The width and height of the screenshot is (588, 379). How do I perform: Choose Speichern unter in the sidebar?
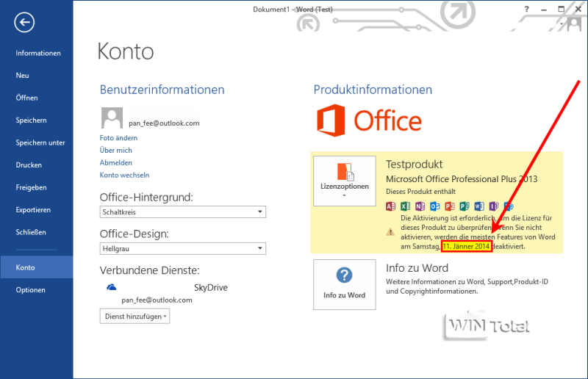tap(37, 142)
